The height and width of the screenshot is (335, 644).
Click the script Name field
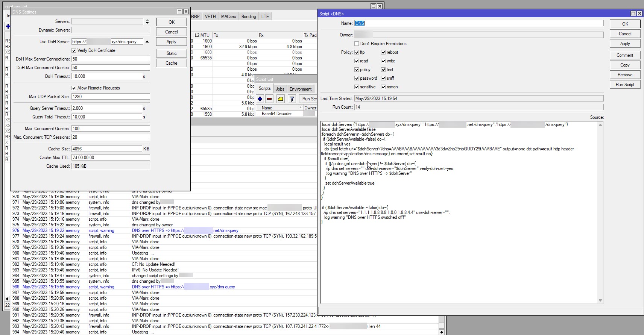click(479, 23)
